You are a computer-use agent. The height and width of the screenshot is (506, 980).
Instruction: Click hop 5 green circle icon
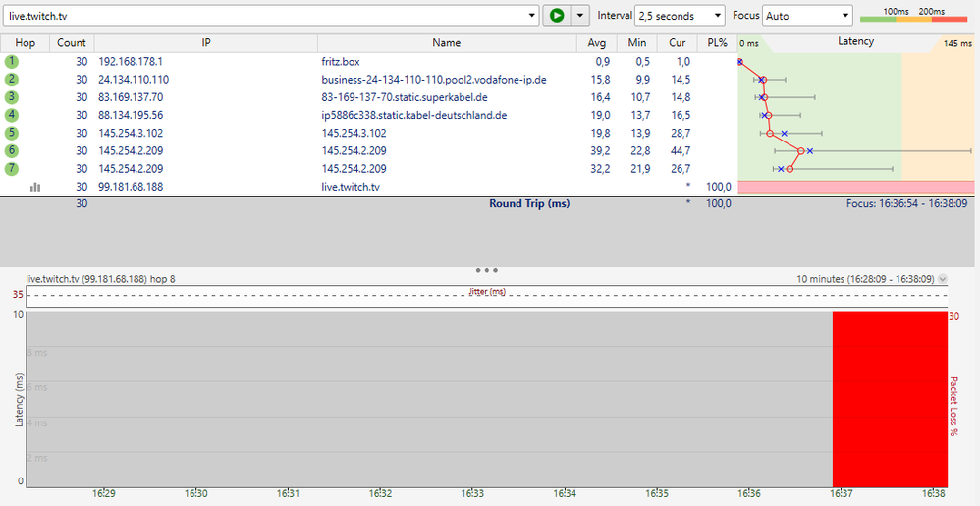coord(11,133)
